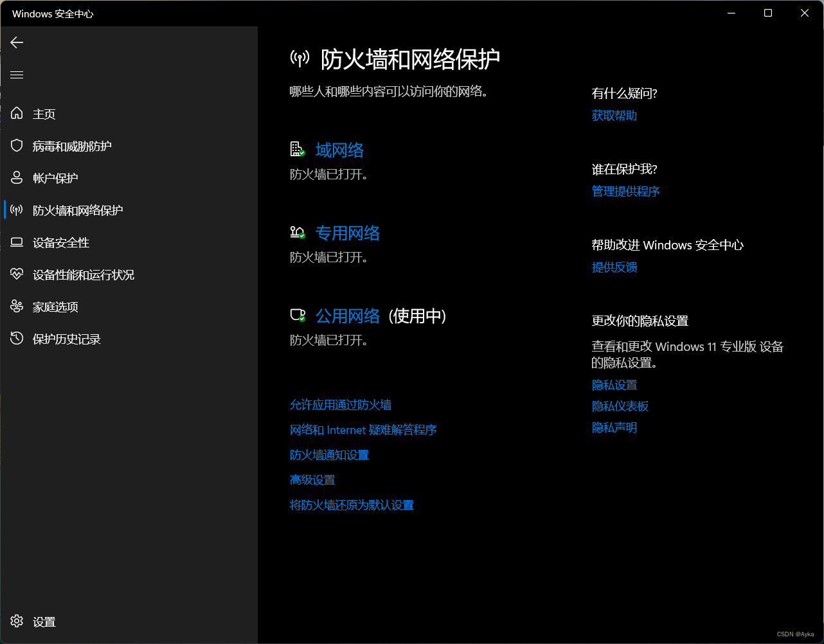This screenshot has width=824, height=644.
Task: Open the 域网络 firewall settings
Action: point(339,150)
